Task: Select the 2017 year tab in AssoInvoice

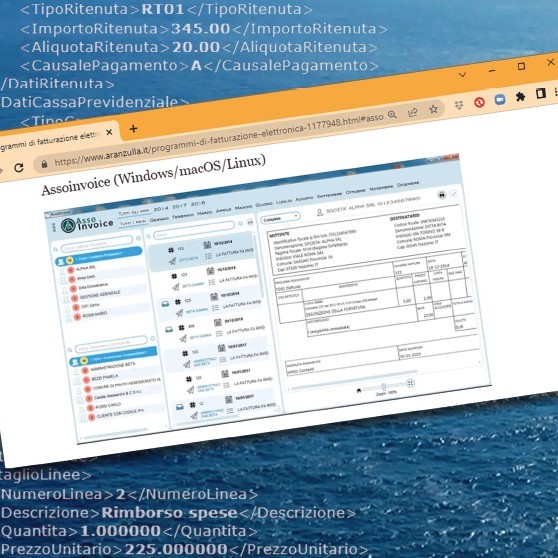Action: pos(179,206)
